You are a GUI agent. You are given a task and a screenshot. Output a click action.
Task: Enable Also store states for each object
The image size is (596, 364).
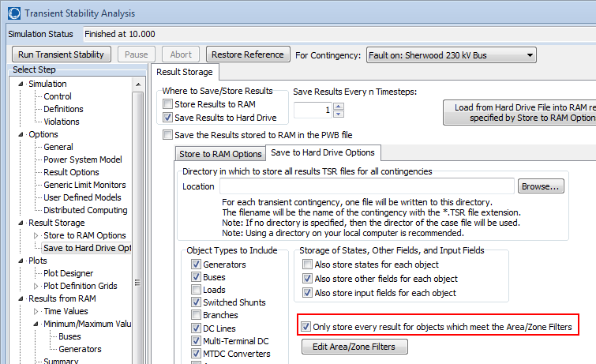pyautogui.click(x=307, y=264)
